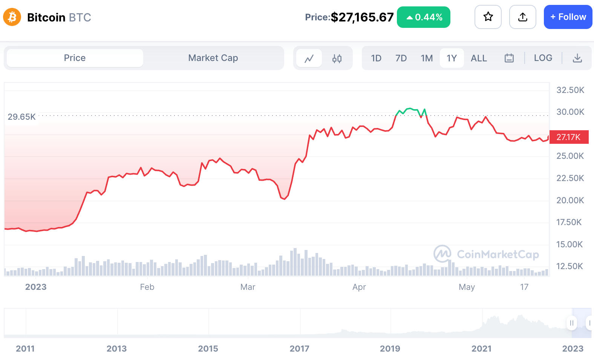The height and width of the screenshot is (364, 594).
Task: Toggle the LOG scale option
Action: [x=543, y=58]
